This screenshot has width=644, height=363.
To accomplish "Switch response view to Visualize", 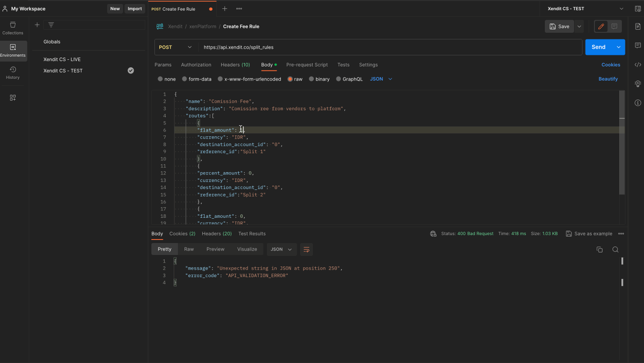I will [x=247, y=249].
